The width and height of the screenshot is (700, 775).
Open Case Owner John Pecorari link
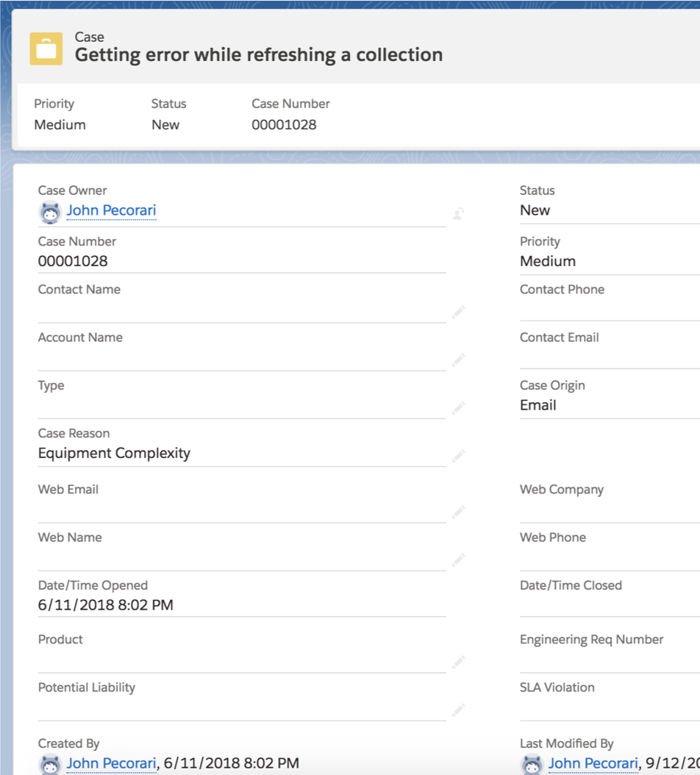(111, 211)
